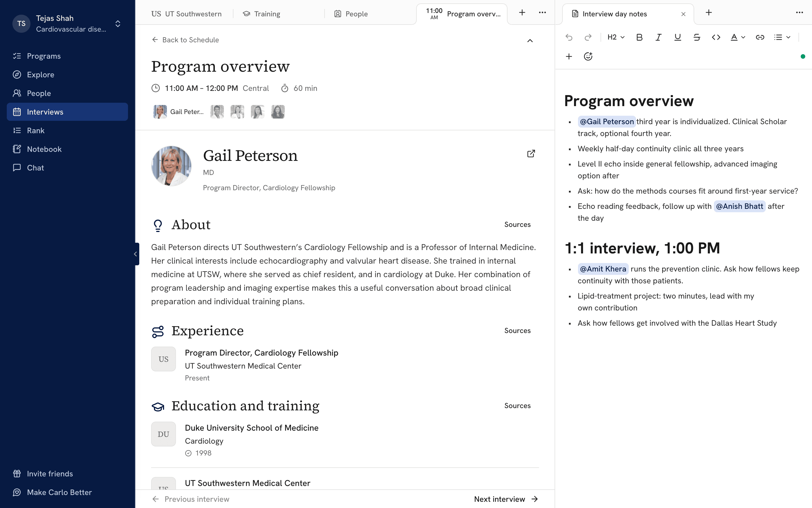Click the green sync status dot

pyautogui.click(x=803, y=56)
